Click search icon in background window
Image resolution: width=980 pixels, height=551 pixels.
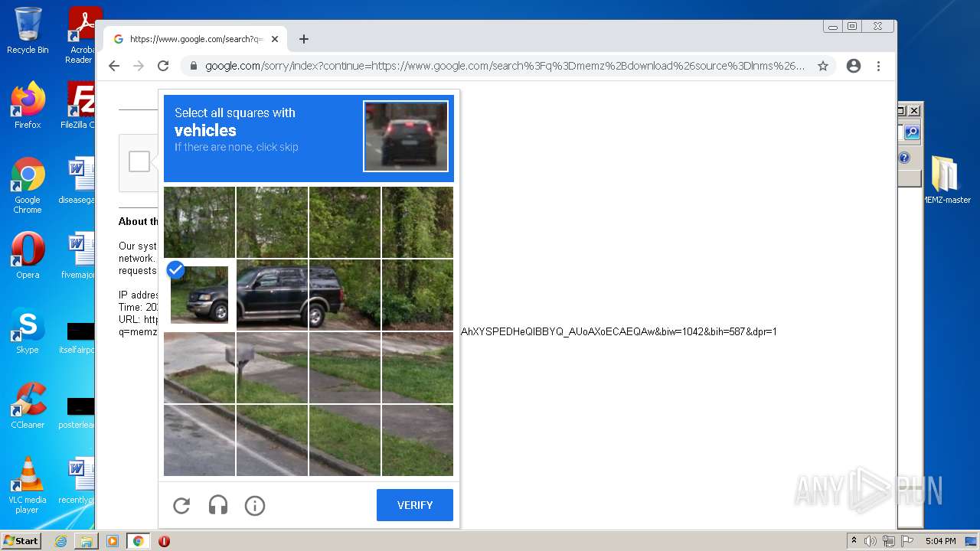[911, 132]
